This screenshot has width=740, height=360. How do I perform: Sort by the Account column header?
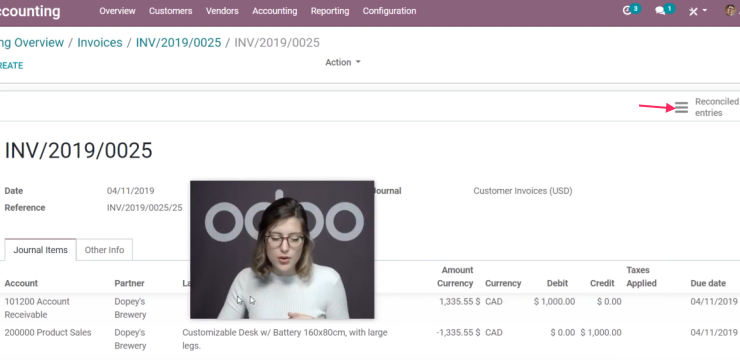(21, 283)
